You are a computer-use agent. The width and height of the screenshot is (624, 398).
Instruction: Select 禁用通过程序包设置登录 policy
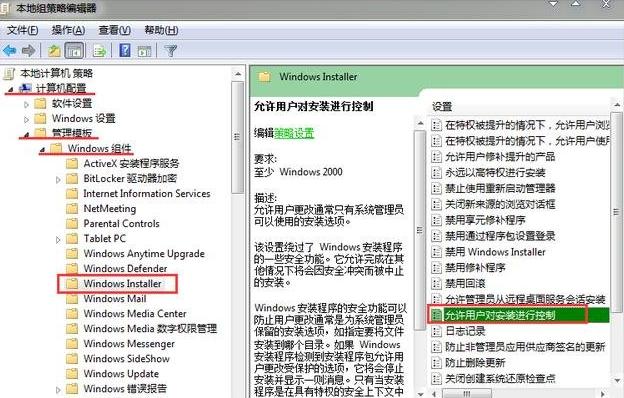pos(500,236)
